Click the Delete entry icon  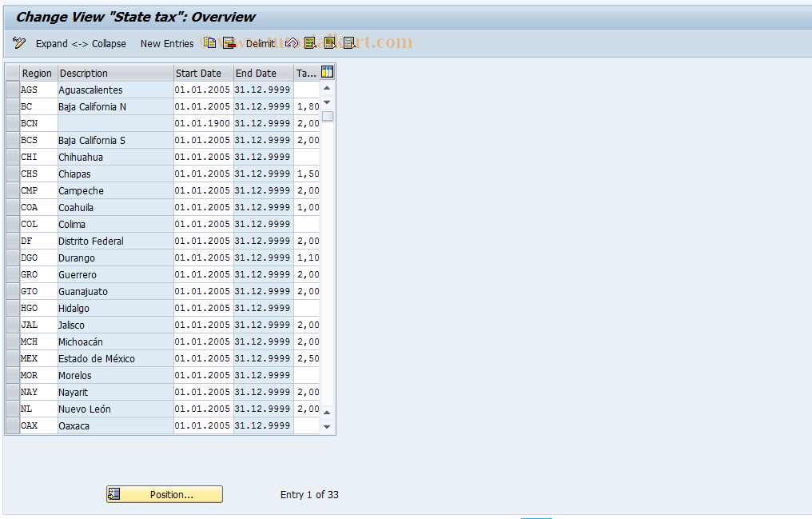pos(229,43)
